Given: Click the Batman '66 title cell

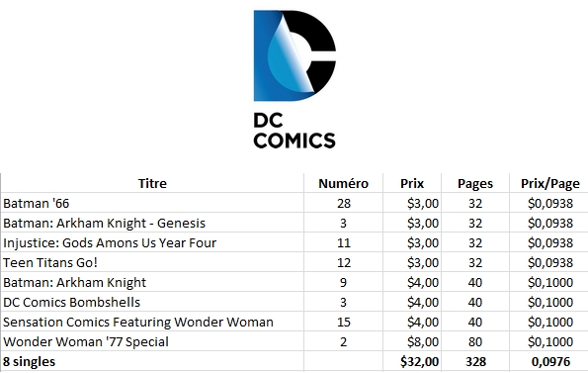Looking at the screenshot, I should (152, 203).
